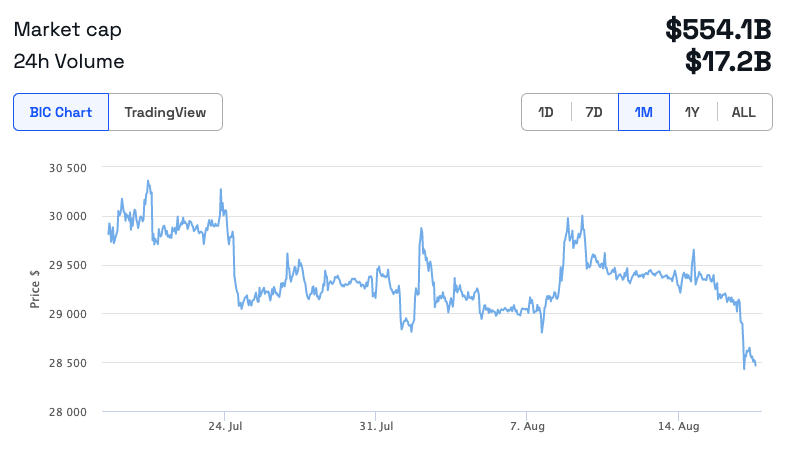Click the 7. Aug axis date marker
The image size is (791, 459).
(527, 427)
